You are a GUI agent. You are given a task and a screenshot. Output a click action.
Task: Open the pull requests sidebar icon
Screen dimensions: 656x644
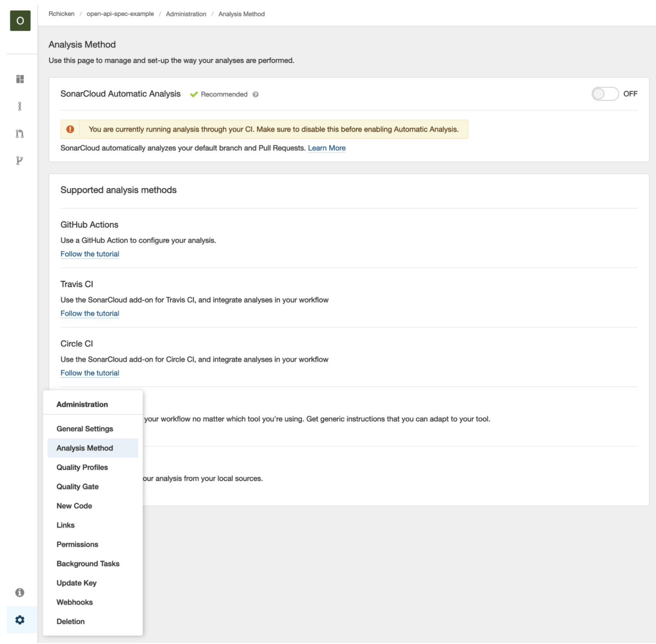(20, 133)
